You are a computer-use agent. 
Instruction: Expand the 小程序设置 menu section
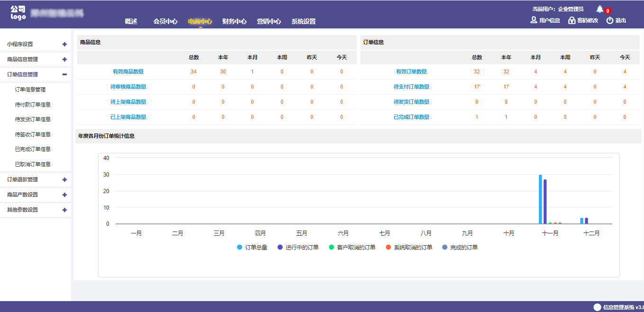64,44
